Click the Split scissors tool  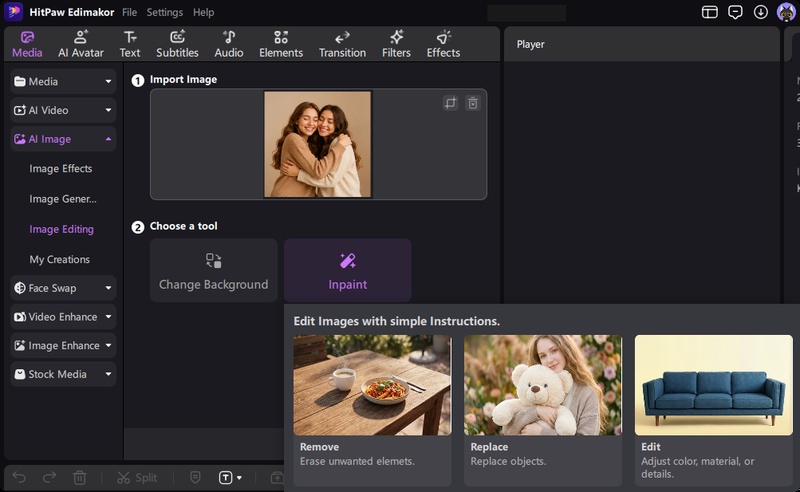(137, 478)
